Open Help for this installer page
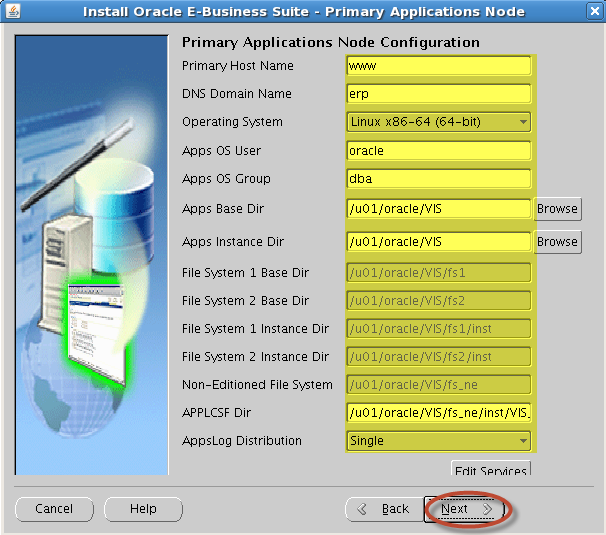 143,509
